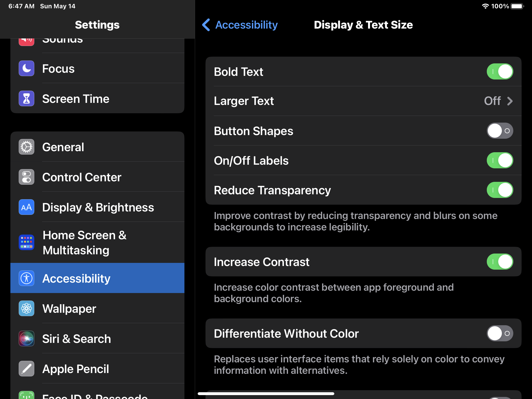
Task: Tap the Screen Time hourglass icon
Action: [x=26, y=98]
